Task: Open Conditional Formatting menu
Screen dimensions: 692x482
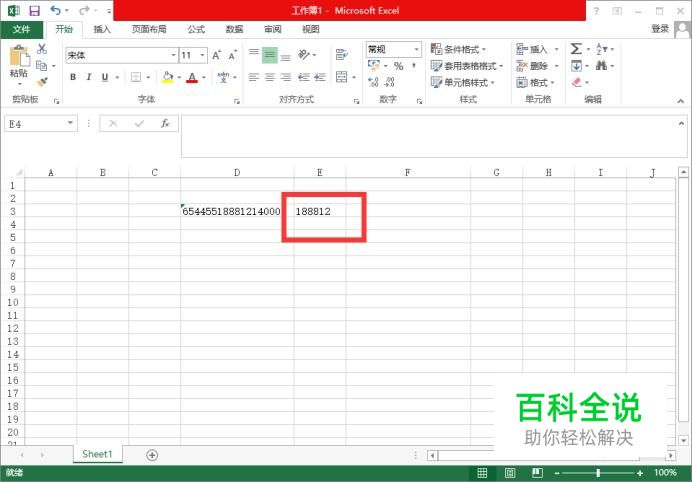Action: 459,49
